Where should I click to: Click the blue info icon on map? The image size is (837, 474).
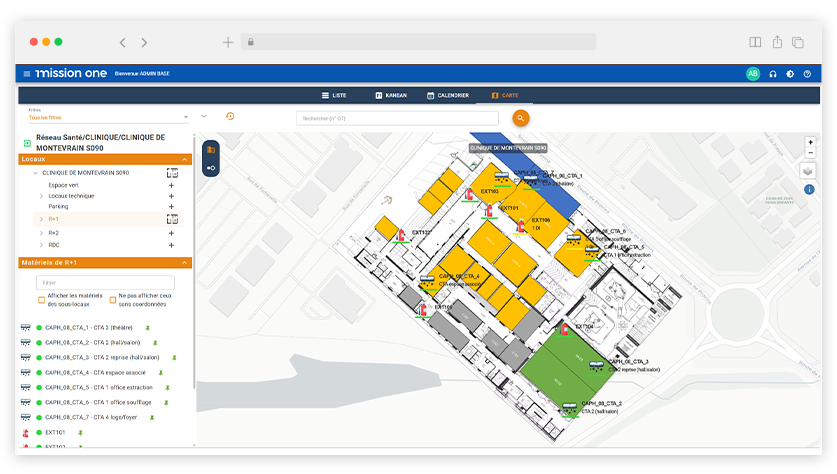(809, 189)
